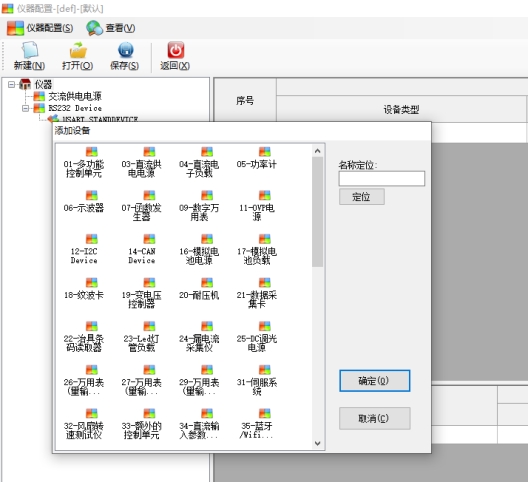The image size is (528, 482).
Task: Choose the 14-CAN Device icon
Action: point(149,239)
